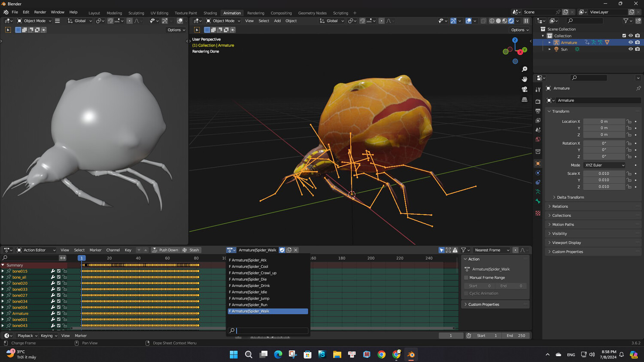Hide Armature in viewport via eye icon
This screenshot has width=644, height=362.
tap(630, 43)
